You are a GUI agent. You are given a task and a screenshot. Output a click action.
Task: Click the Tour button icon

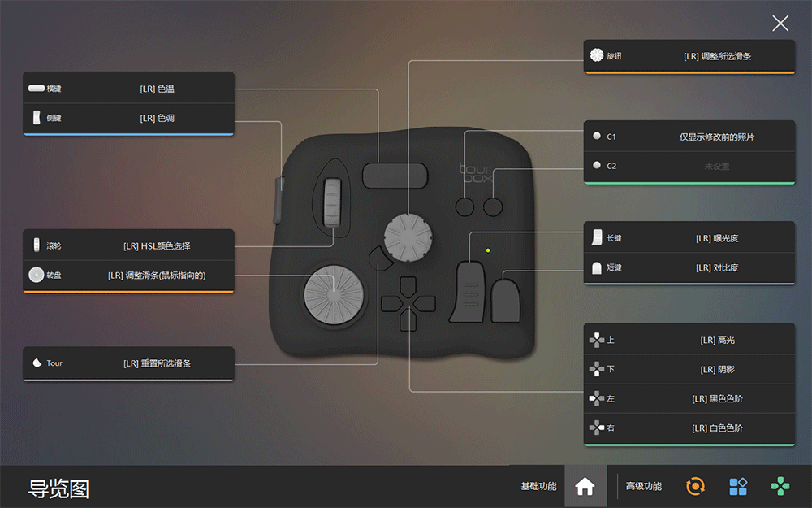[37, 363]
